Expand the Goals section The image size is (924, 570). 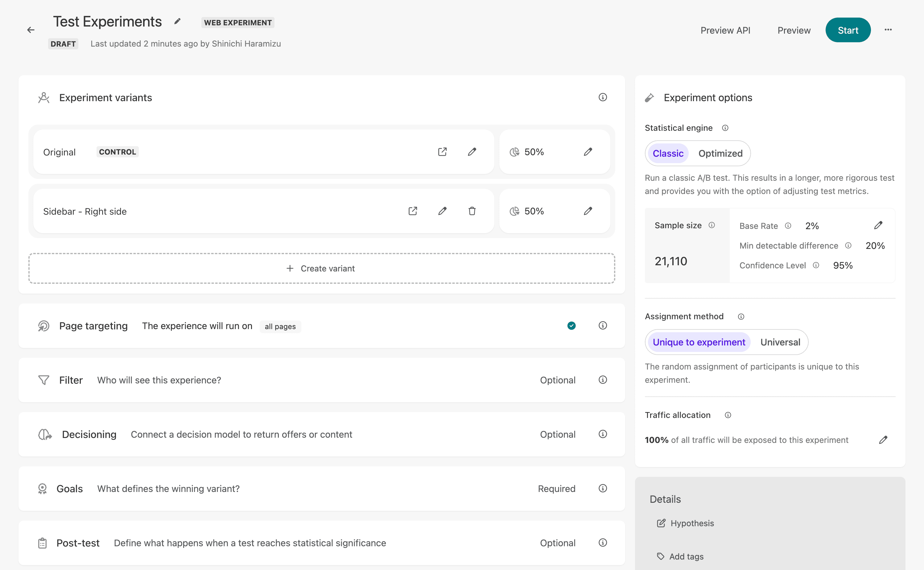click(x=69, y=489)
